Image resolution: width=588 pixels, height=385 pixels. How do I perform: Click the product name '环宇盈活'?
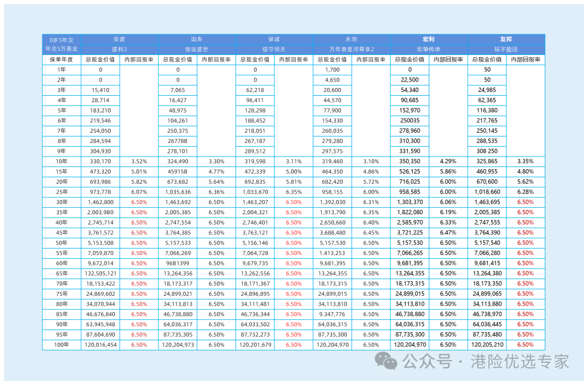(506, 49)
